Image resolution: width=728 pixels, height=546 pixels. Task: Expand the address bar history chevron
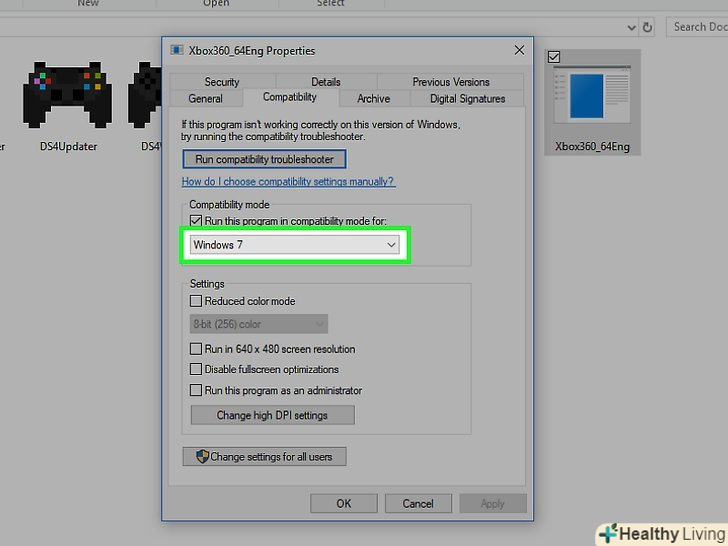click(x=631, y=28)
